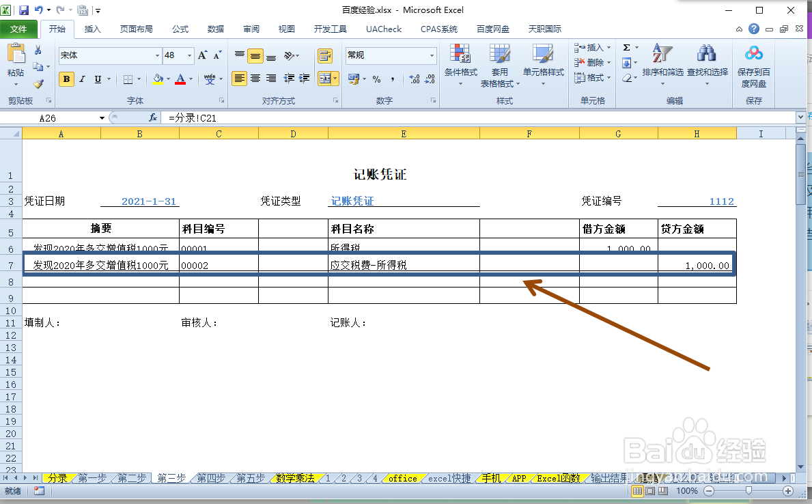The width and height of the screenshot is (812, 504).
Task: Switch to the Insert (插入) ribbon tab
Action: coord(92,29)
